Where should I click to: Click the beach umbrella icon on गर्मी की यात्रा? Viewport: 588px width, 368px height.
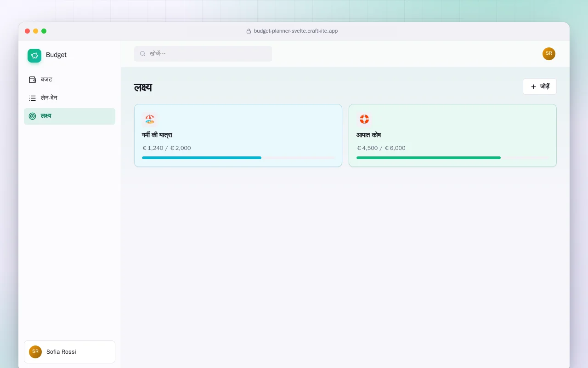(x=150, y=120)
